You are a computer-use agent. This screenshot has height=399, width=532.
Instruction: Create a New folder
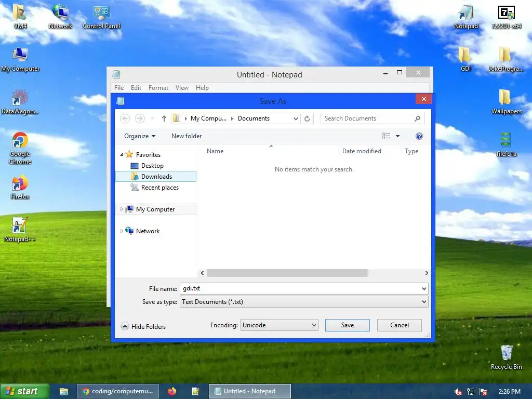click(x=187, y=136)
